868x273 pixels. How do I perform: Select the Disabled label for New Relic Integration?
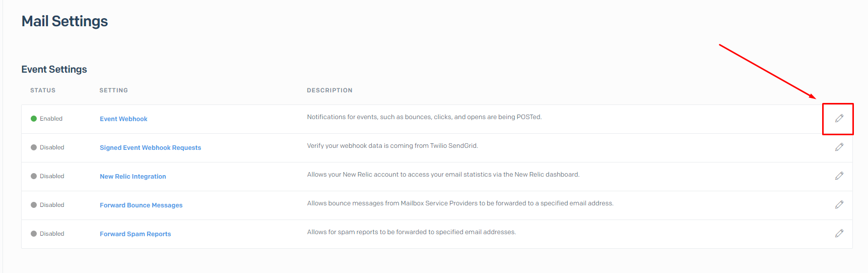[52, 176]
